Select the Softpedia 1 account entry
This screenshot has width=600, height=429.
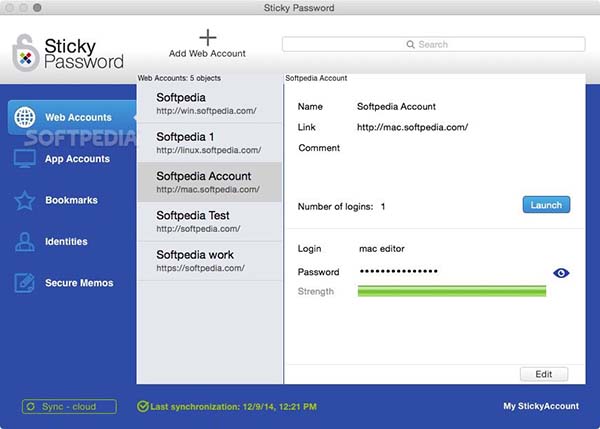tap(209, 142)
